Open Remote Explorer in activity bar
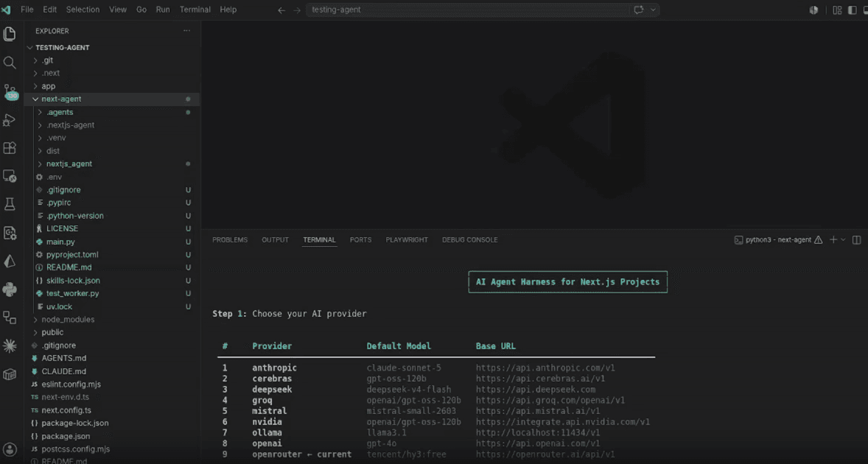The image size is (868, 464). coord(10,177)
